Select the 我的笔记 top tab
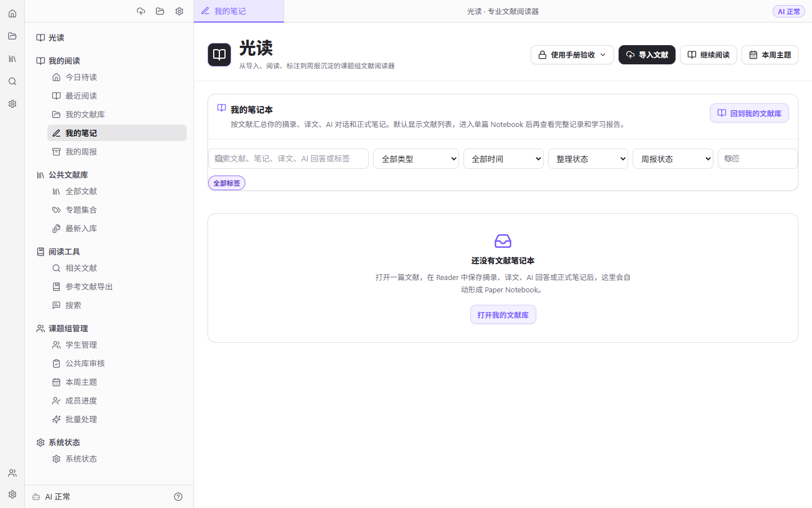 point(239,11)
